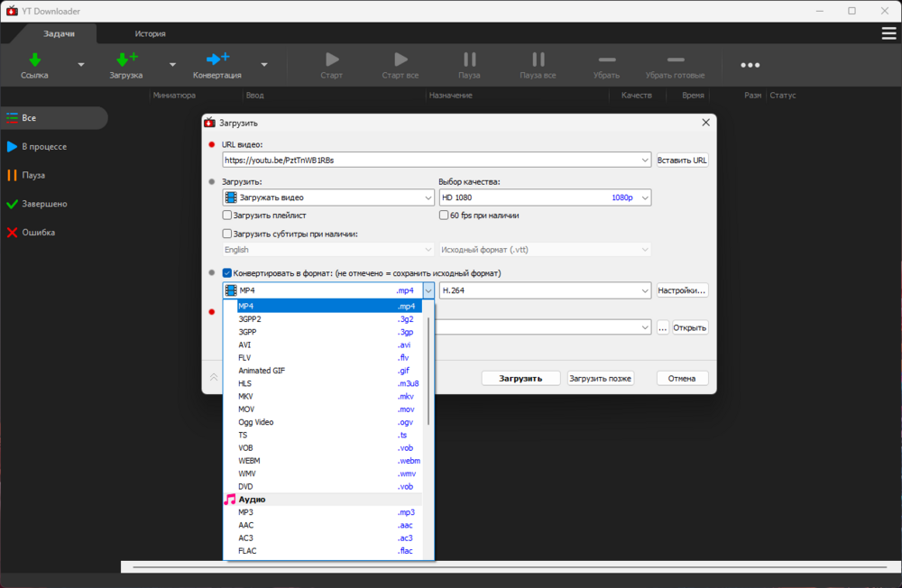Switch to the История tab
This screenshot has height=588, width=902.
(150, 33)
